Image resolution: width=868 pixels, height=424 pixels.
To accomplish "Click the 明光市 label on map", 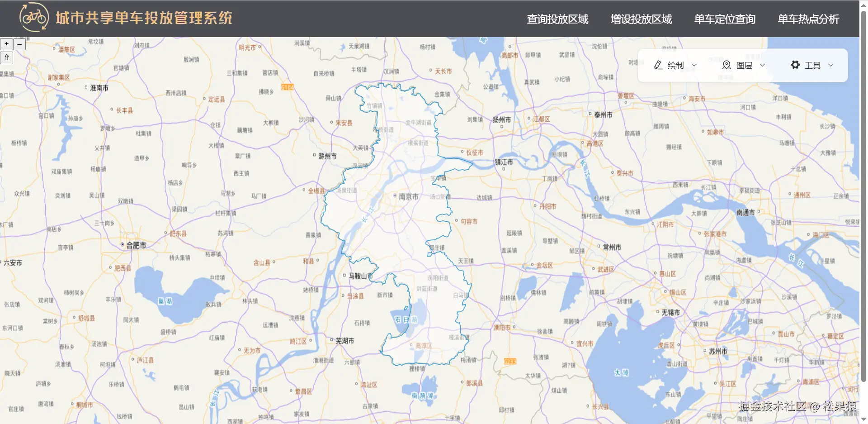I will pyautogui.click(x=247, y=48).
